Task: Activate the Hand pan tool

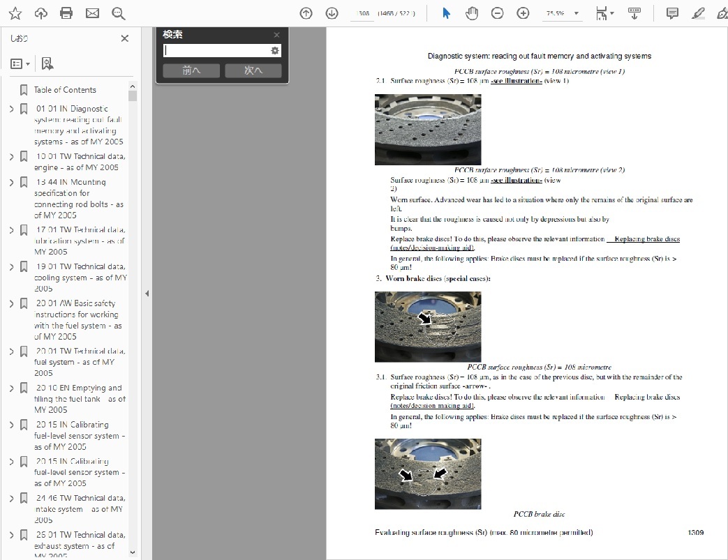Action: pyautogui.click(x=472, y=13)
